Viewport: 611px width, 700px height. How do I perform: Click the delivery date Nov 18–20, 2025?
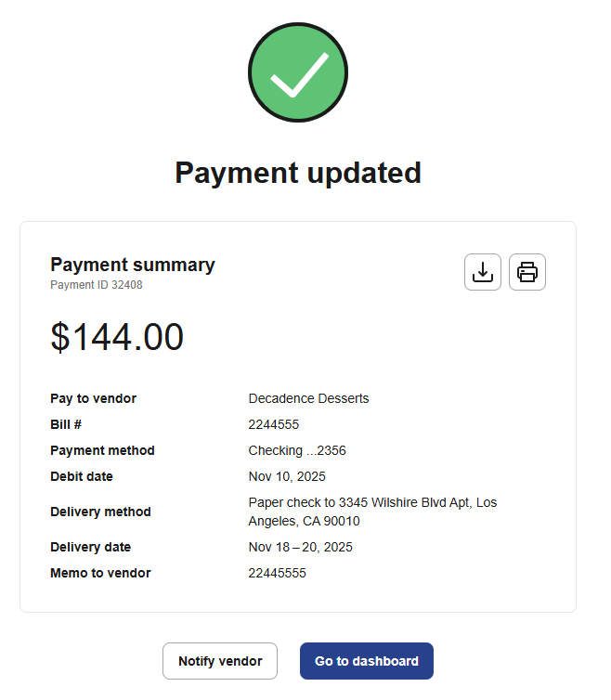pyautogui.click(x=301, y=547)
